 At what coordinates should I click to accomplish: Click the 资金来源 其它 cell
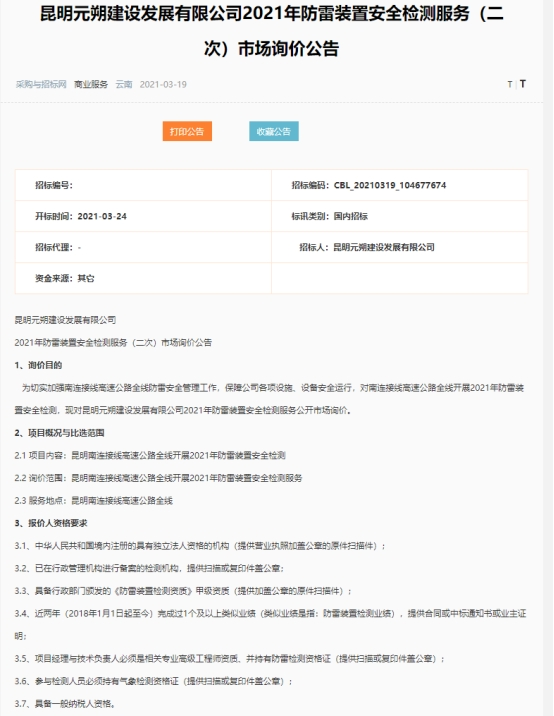pos(143,279)
